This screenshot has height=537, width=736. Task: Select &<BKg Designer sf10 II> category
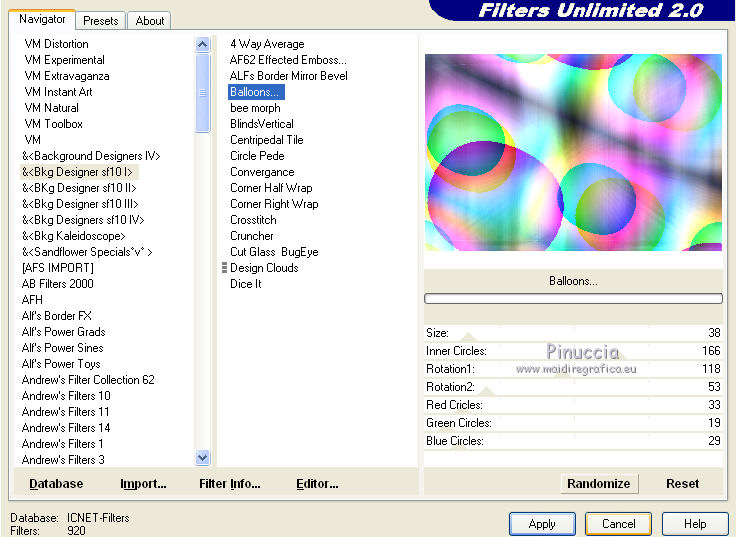point(79,188)
